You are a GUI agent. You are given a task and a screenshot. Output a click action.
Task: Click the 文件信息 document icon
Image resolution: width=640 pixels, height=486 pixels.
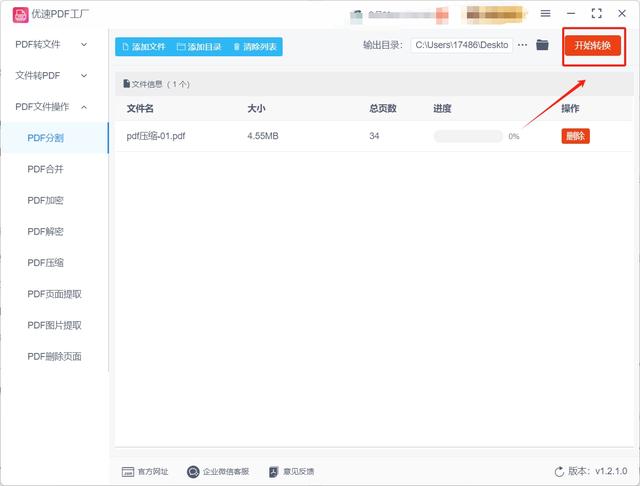(x=127, y=84)
